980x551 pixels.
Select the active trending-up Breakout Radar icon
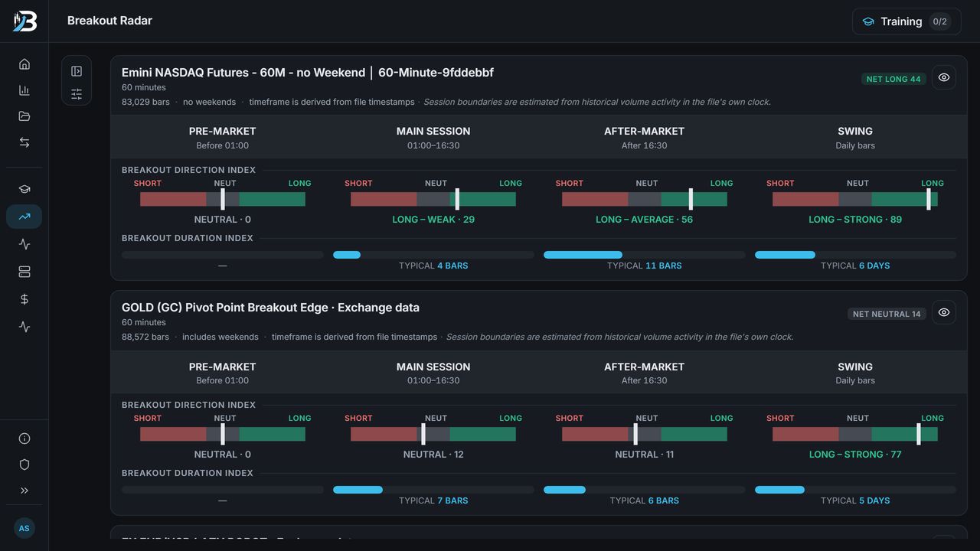pos(24,217)
